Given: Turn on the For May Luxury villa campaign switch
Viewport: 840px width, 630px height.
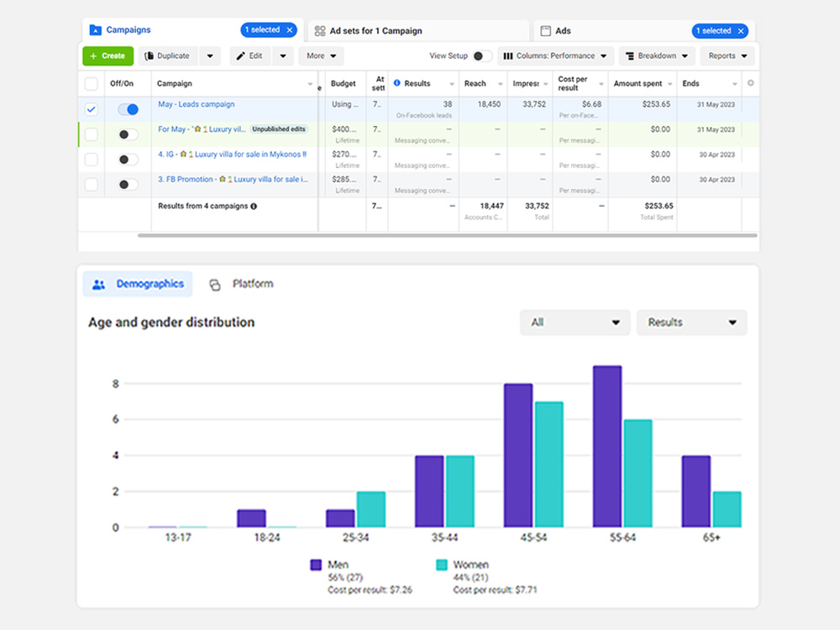Looking at the screenshot, I should [128, 134].
